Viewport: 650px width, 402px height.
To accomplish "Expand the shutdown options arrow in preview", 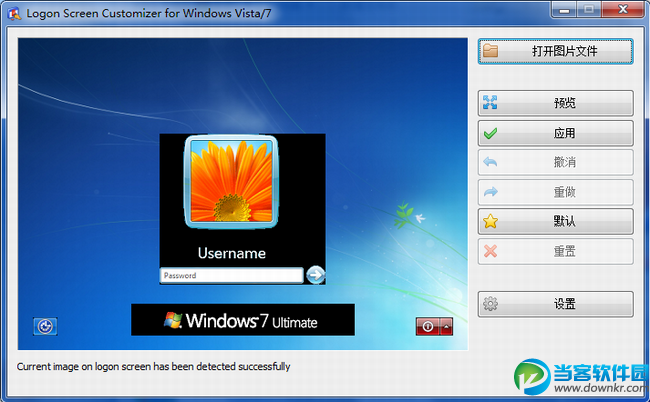I will tap(446, 327).
